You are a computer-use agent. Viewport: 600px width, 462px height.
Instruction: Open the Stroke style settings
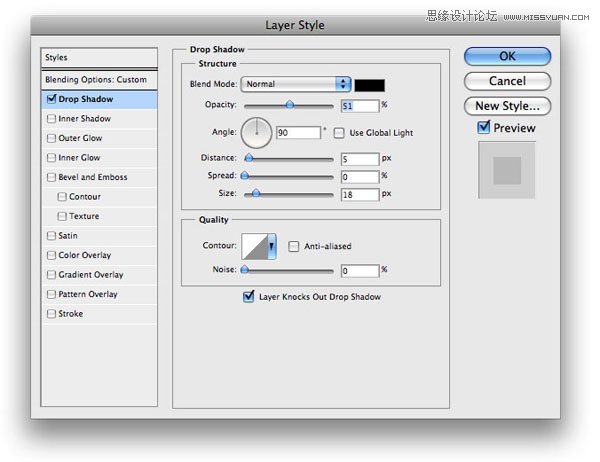tap(70, 314)
